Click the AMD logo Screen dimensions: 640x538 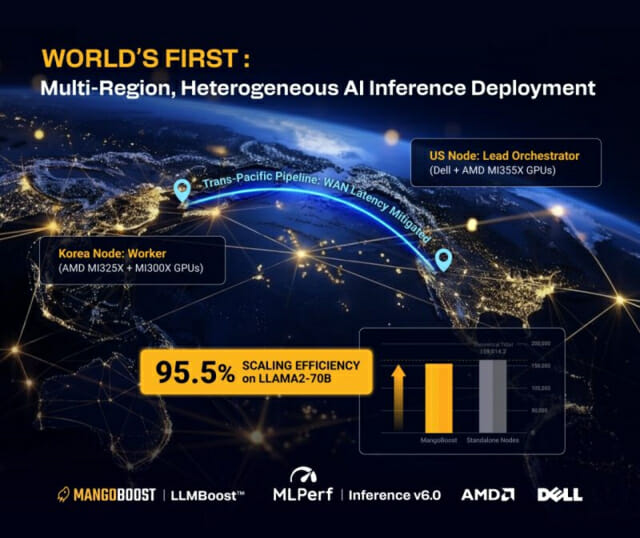[488, 495]
